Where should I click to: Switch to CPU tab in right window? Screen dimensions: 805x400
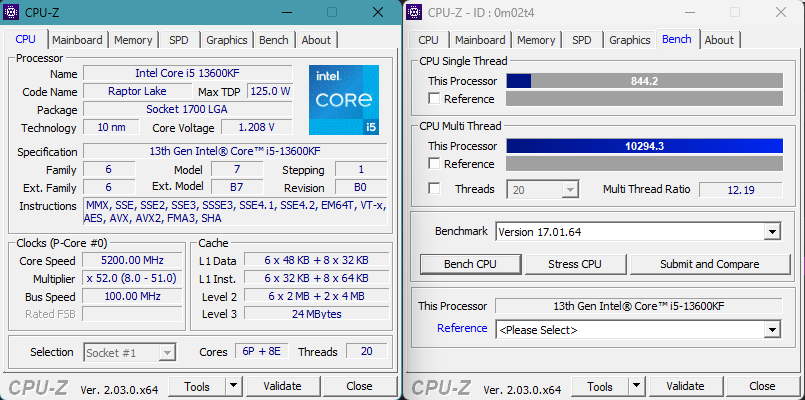tap(428, 40)
